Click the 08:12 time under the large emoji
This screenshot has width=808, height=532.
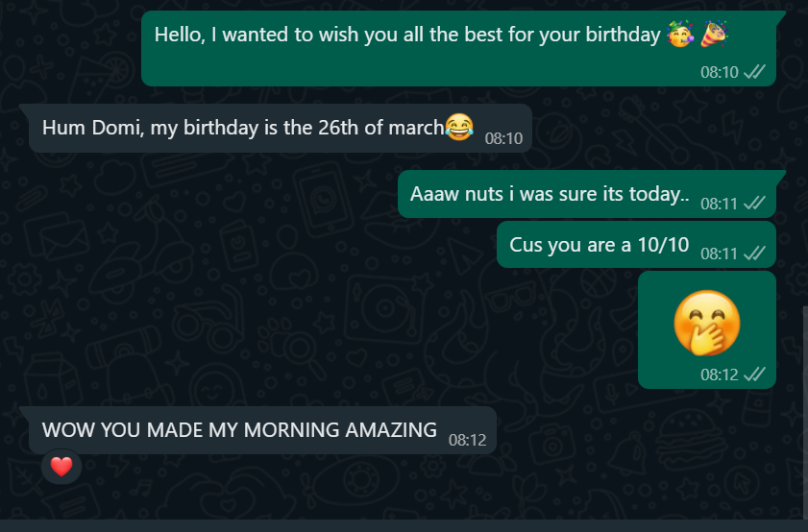coord(719,375)
